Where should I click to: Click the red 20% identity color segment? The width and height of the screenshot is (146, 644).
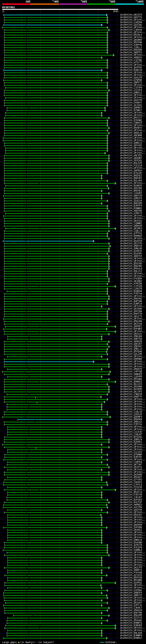point(16,4)
